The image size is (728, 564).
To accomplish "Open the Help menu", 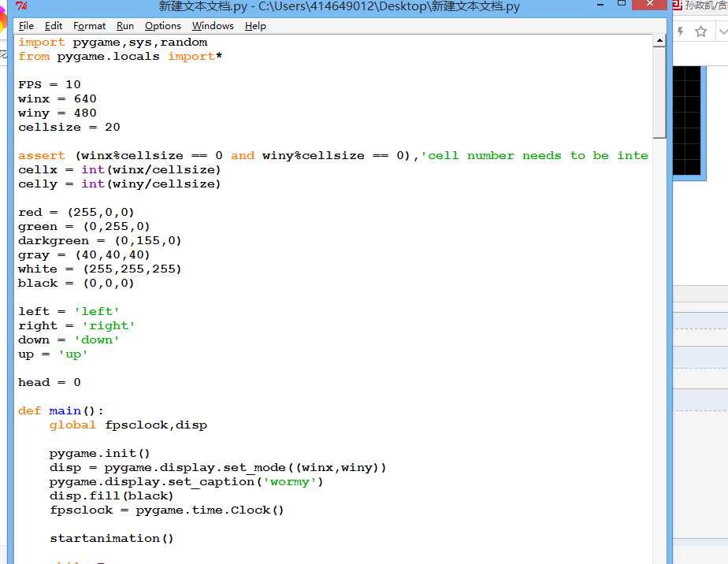I will (255, 26).
